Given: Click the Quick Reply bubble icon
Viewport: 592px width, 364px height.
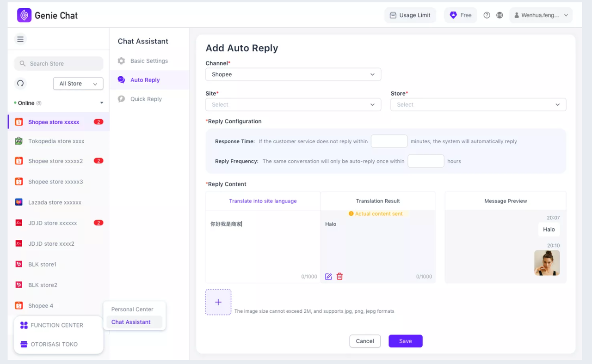Looking at the screenshot, I should pos(121,99).
